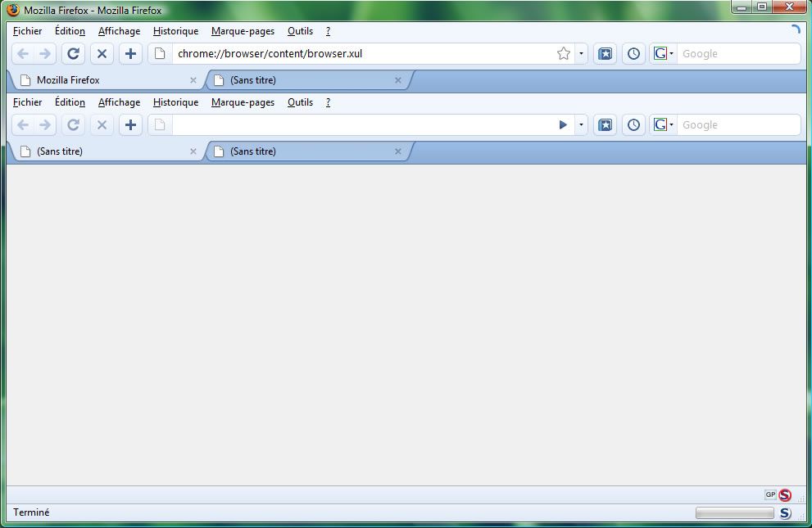
Task: Open outer Affichage menu
Action: pos(119,31)
